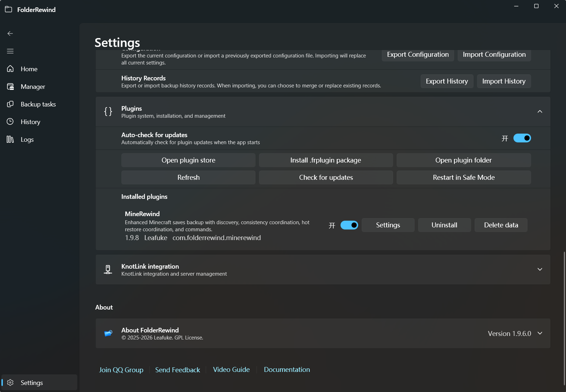The width and height of the screenshot is (566, 392).
Task: Restart in Safe Mode
Action: (x=464, y=177)
